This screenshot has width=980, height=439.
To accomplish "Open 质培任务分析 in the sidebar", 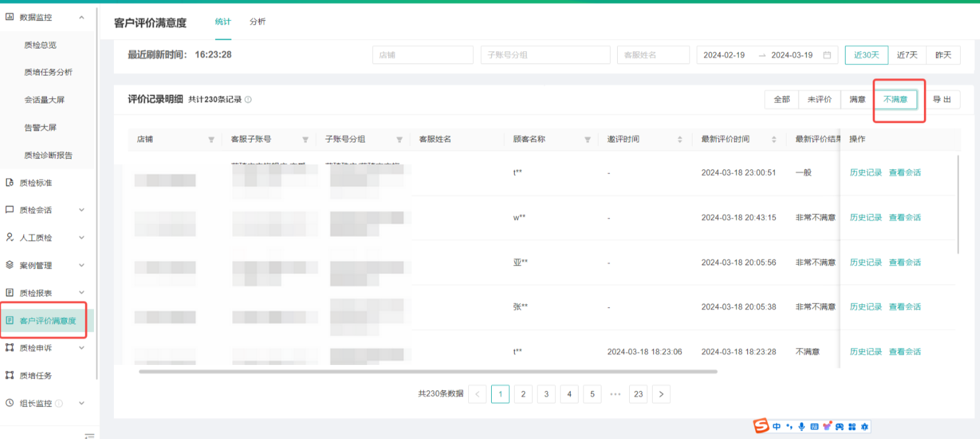I will [x=48, y=72].
